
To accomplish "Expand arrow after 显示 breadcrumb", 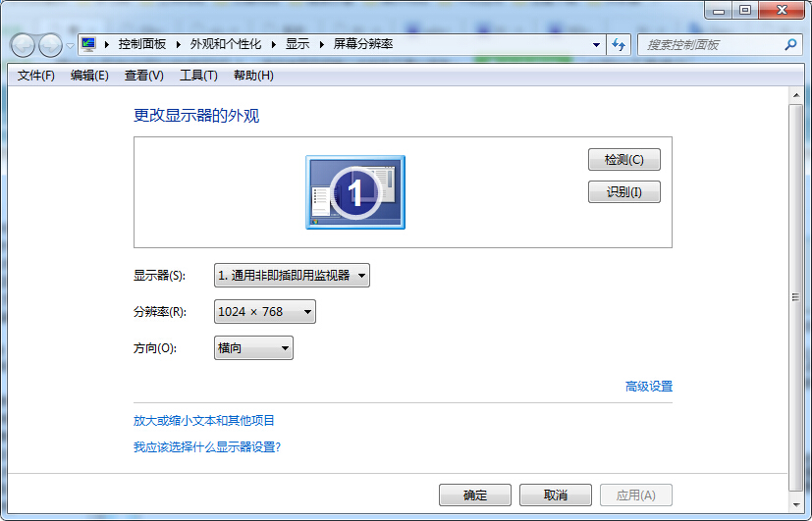I will (x=322, y=44).
